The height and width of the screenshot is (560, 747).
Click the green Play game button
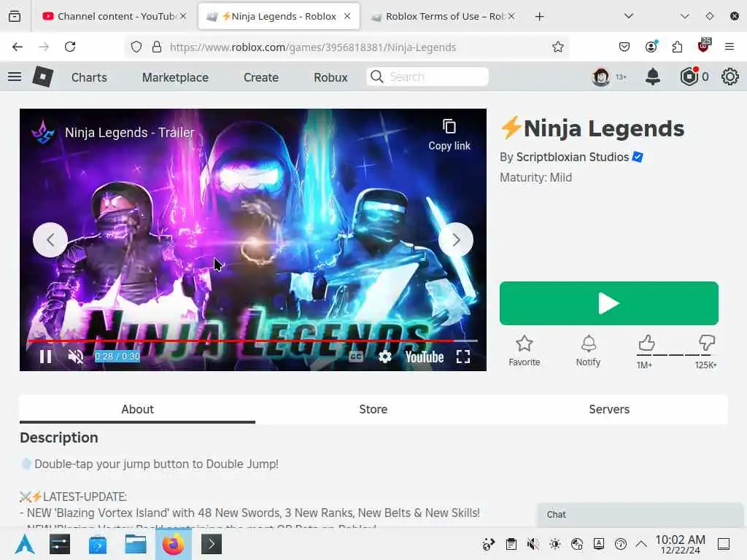click(x=609, y=303)
